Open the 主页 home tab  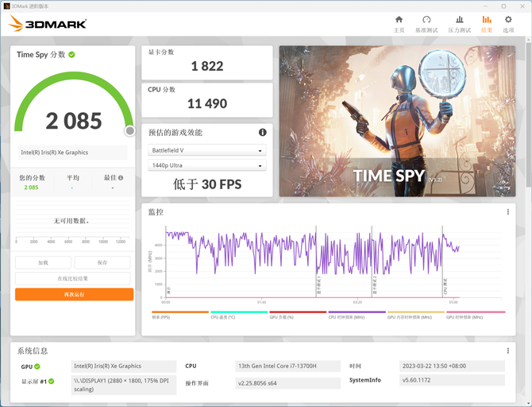(x=399, y=24)
